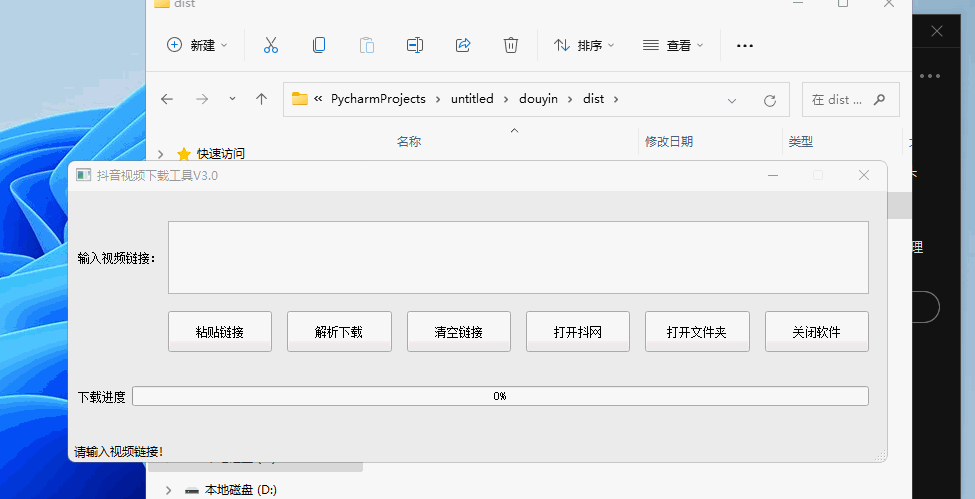
Task: Select 本地磁盘 (D:) in navigation pane
Action: [x=241, y=490]
